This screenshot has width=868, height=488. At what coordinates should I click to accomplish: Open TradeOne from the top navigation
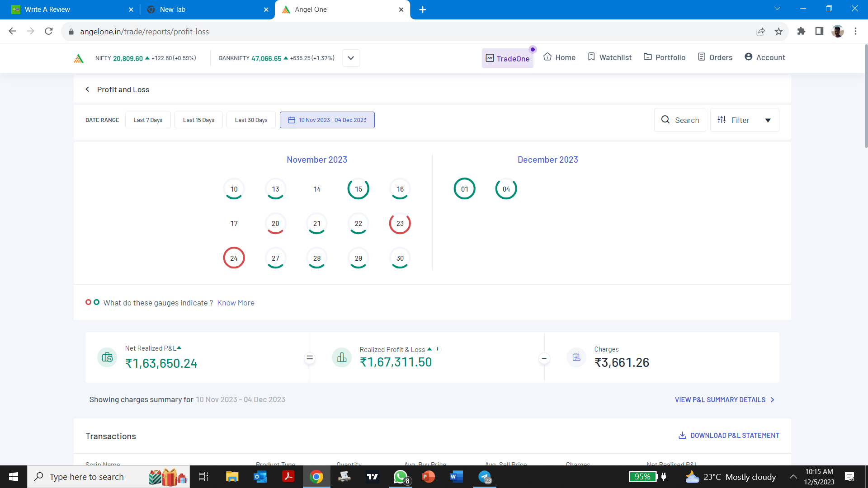click(507, 59)
